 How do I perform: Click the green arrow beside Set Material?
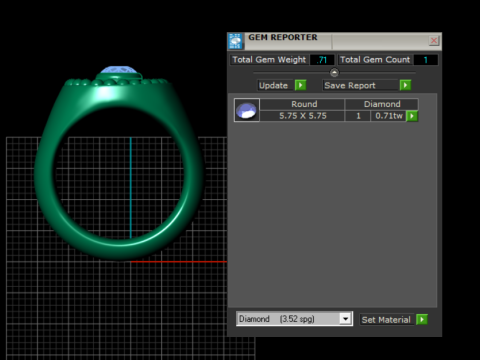click(422, 320)
